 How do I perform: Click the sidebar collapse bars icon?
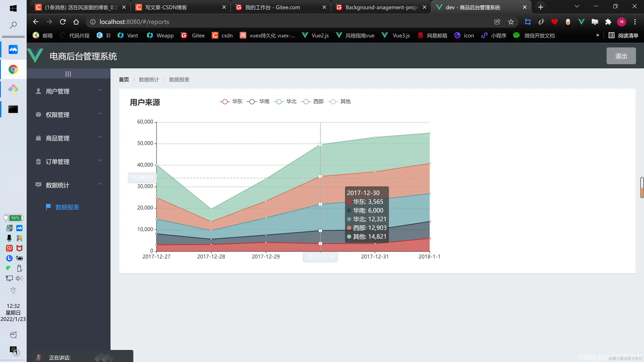point(68,74)
